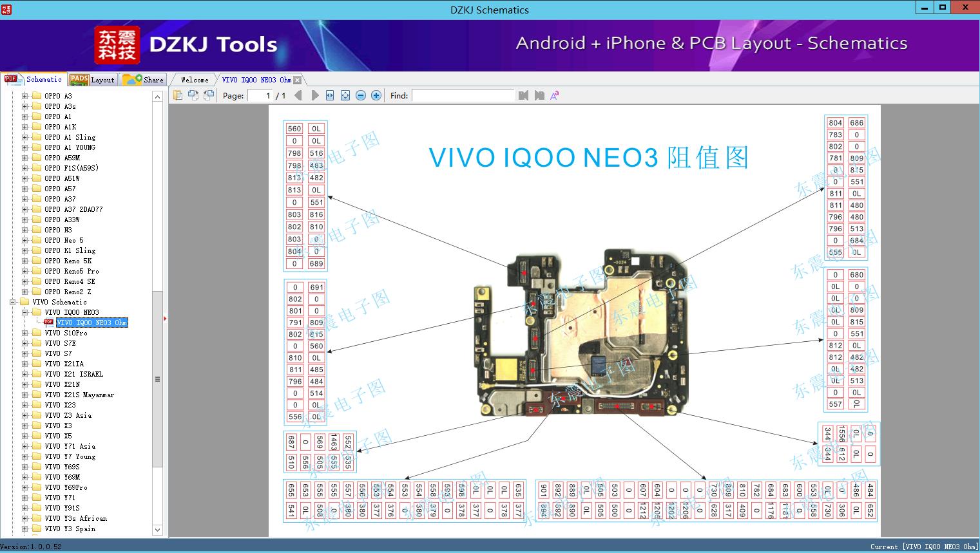Toggle match-case search option icon
980x553 pixels.
click(x=555, y=95)
